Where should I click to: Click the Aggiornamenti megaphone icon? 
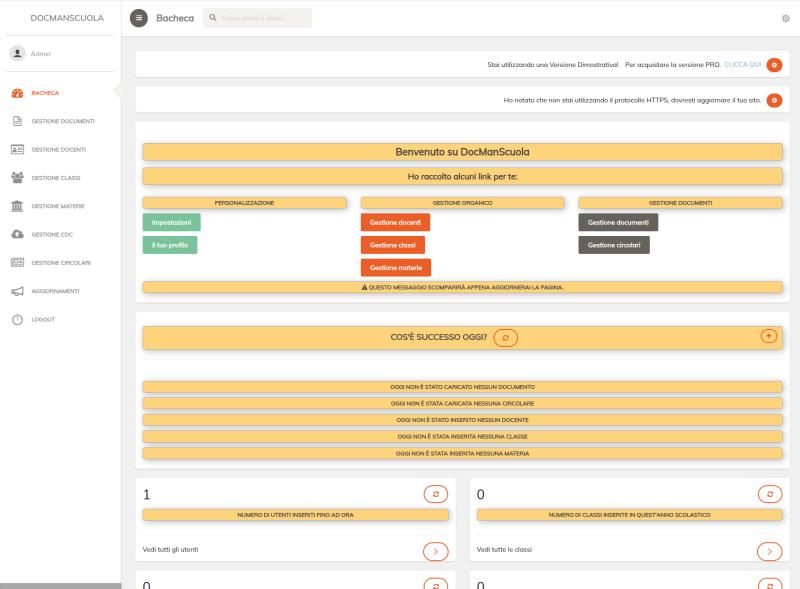17,291
